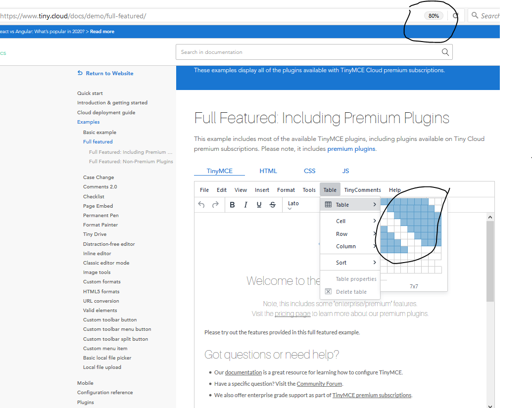
Task: Expand the Cell submenu
Action: click(350, 221)
